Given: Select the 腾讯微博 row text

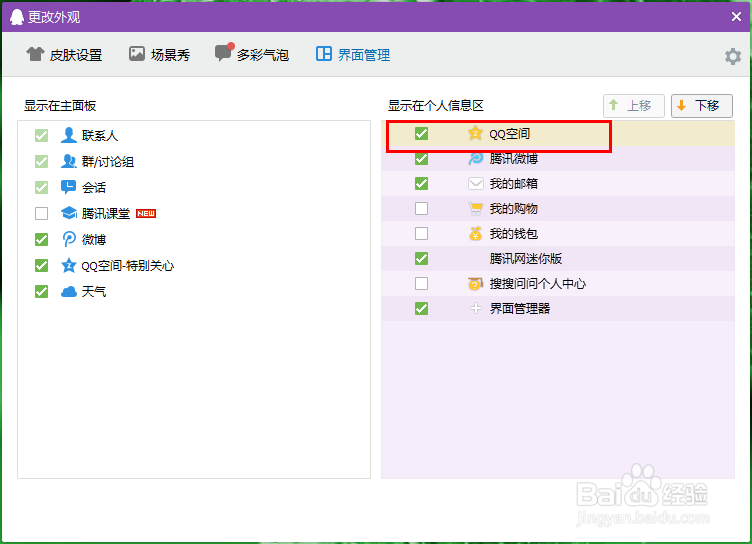Looking at the screenshot, I should [514, 159].
